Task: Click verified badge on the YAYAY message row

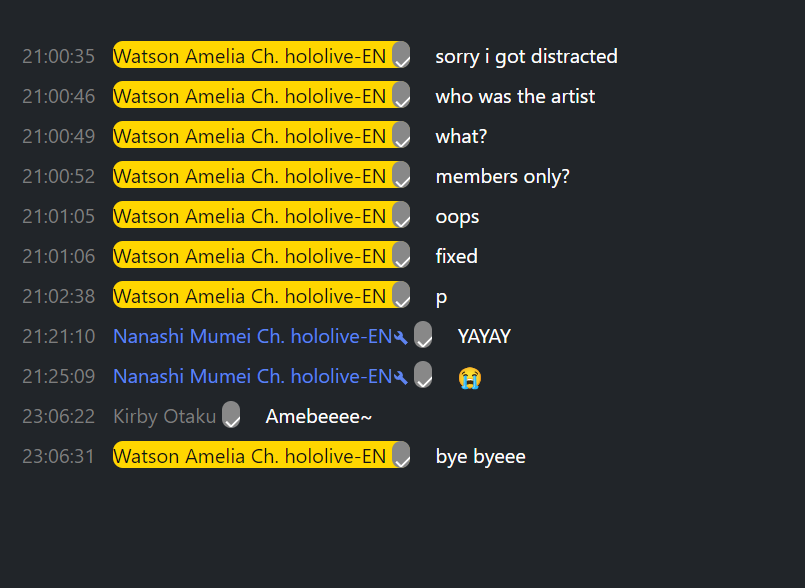Action: coord(423,334)
